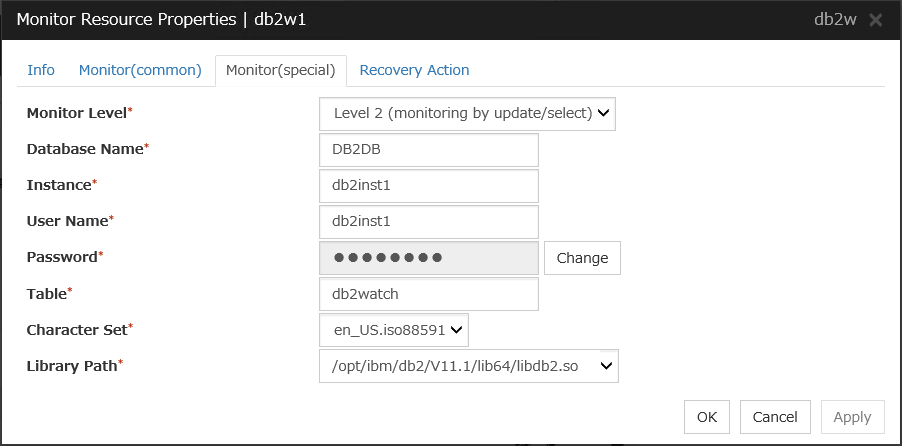Focus the Table field containing db2watch
The width and height of the screenshot is (902, 446).
pos(429,294)
